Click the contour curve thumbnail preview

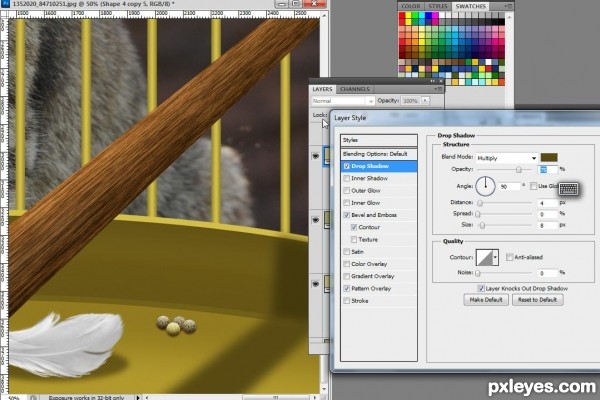pos(484,257)
